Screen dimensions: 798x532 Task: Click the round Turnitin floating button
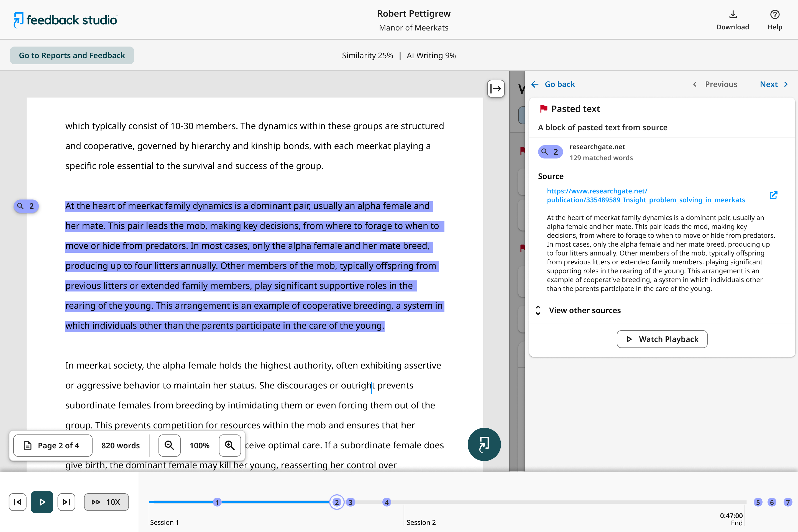(x=484, y=444)
